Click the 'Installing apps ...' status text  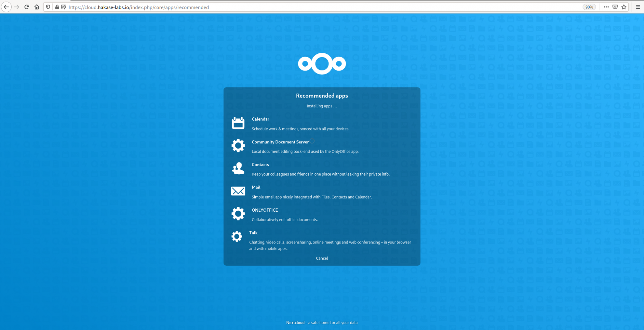(322, 106)
